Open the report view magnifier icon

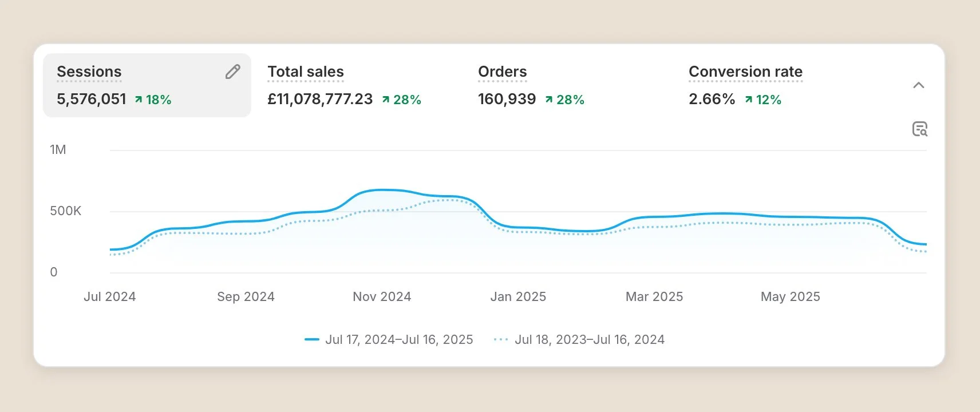tap(919, 129)
